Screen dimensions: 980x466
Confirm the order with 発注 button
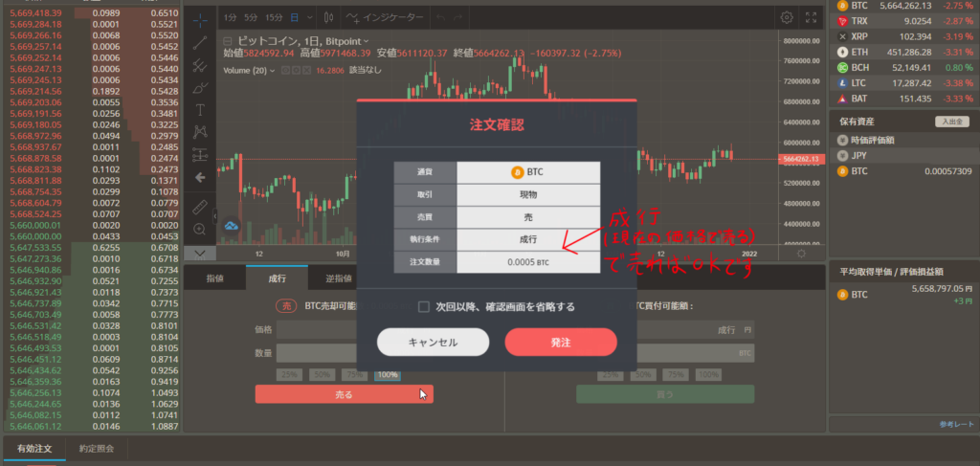(561, 343)
